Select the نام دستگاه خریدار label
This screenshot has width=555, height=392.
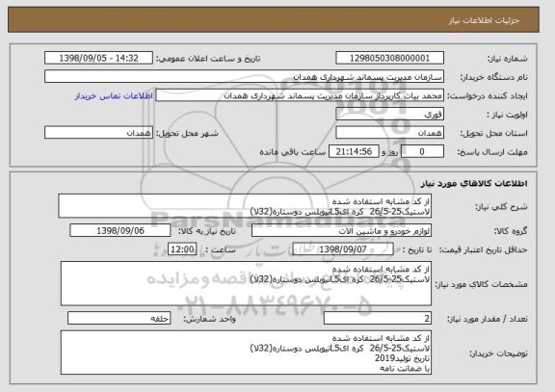(493, 77)
